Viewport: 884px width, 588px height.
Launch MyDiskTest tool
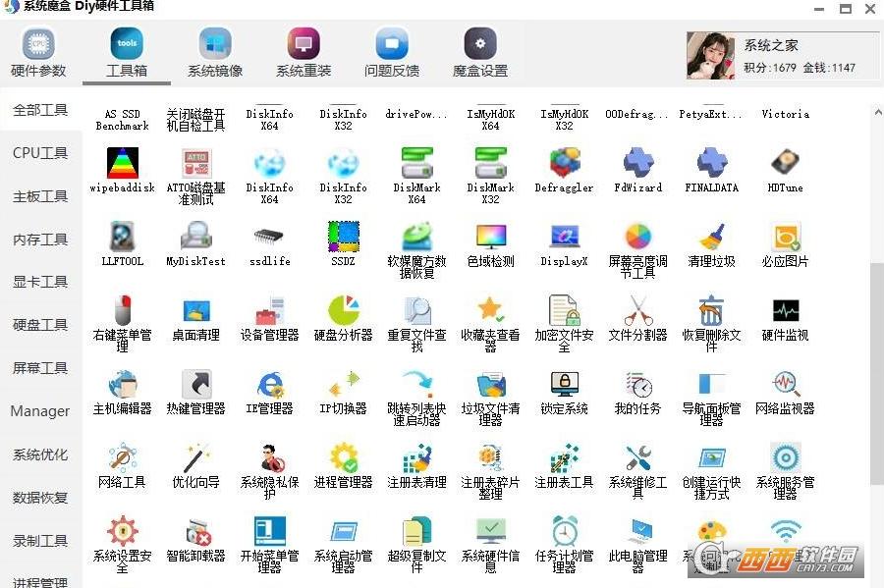click(195, 244)
